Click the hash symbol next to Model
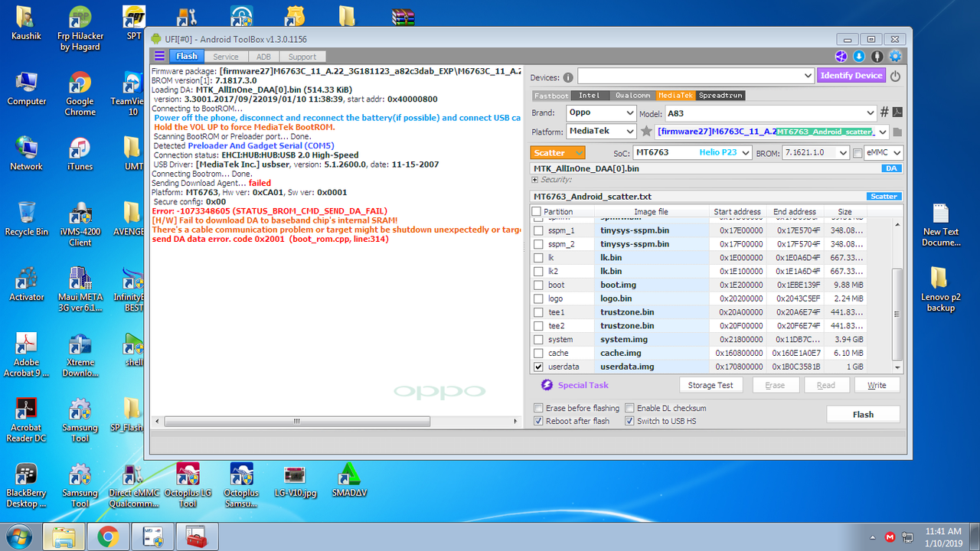 point(884,112)
